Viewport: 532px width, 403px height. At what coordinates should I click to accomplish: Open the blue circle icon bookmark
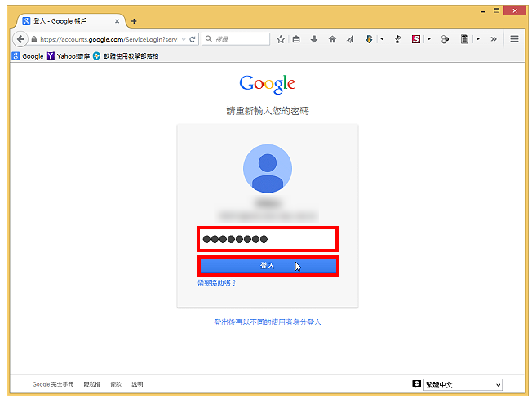coord(126,56)
